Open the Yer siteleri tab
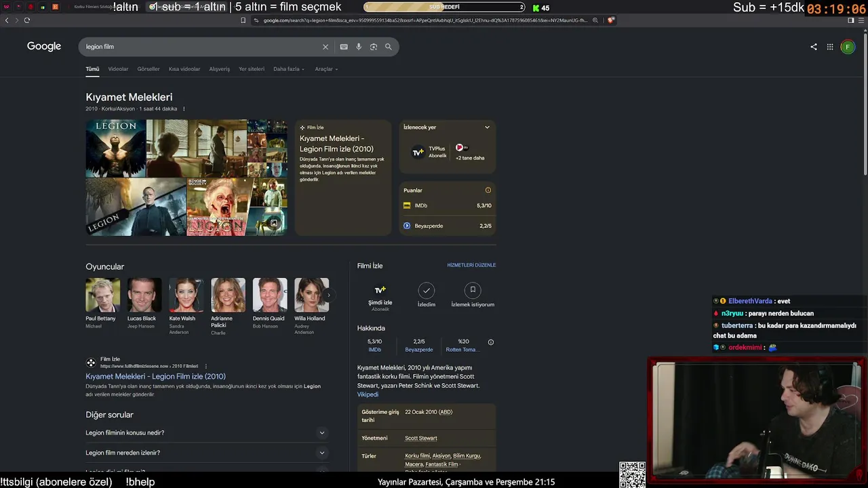This screenshot has height=488, width=868. [252, 69]
